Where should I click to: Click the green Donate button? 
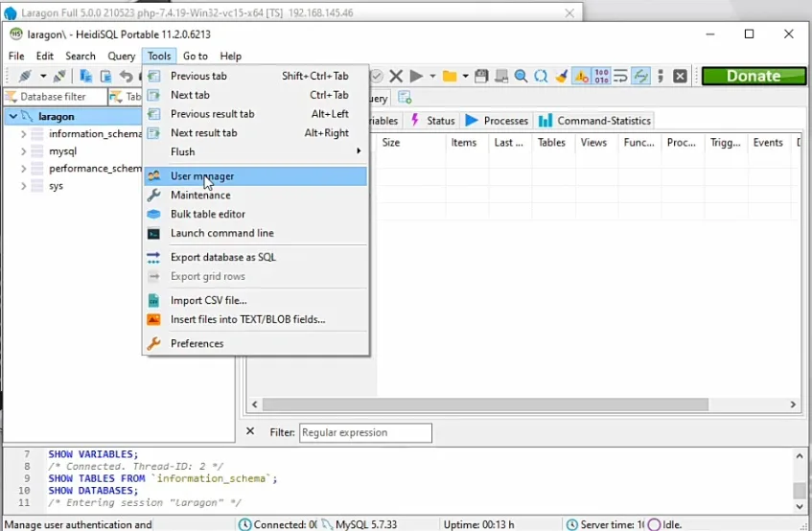pos(754,76)
